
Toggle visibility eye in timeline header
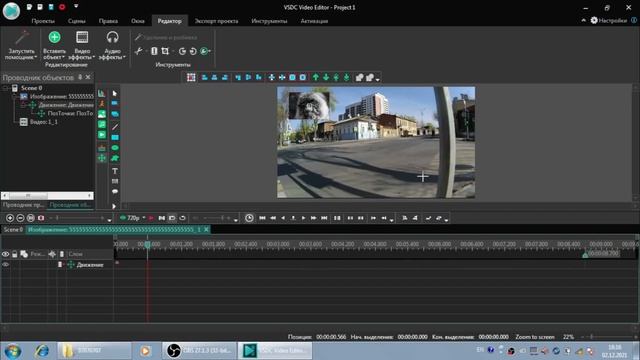5,254
